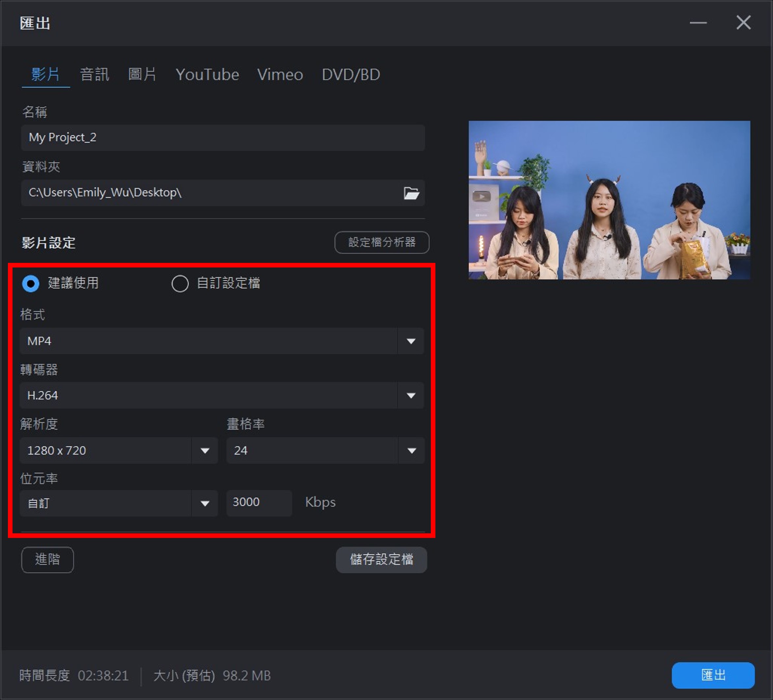The height and width of the screenshot is (700, 773).
Task: Select the 建議使用 radio button
Action: click(x=31, y=284)
